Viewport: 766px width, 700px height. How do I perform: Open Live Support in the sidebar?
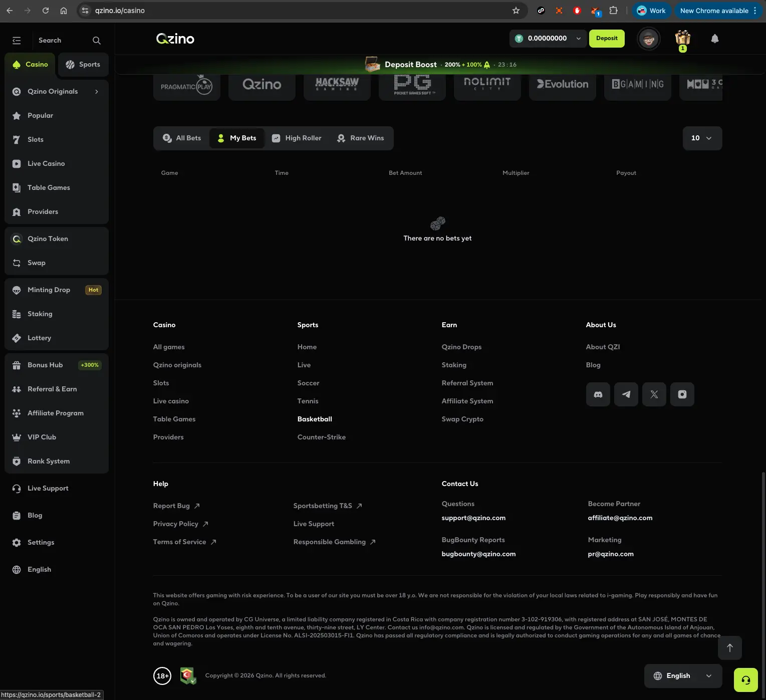point(57,489)
